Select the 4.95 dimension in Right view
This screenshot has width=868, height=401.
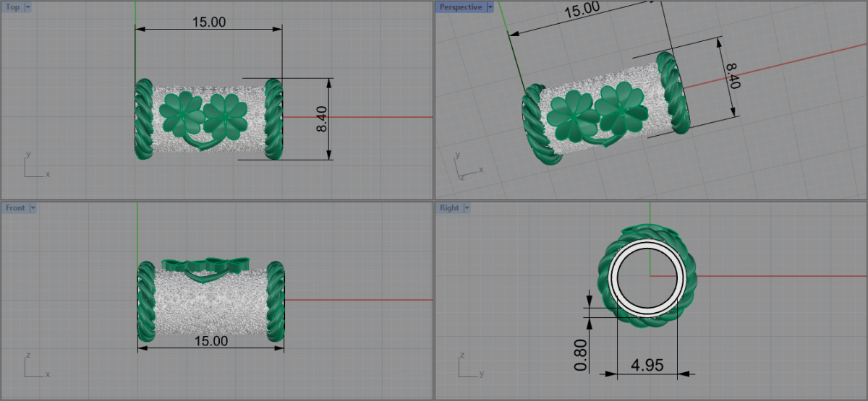(x=647, y=365)
